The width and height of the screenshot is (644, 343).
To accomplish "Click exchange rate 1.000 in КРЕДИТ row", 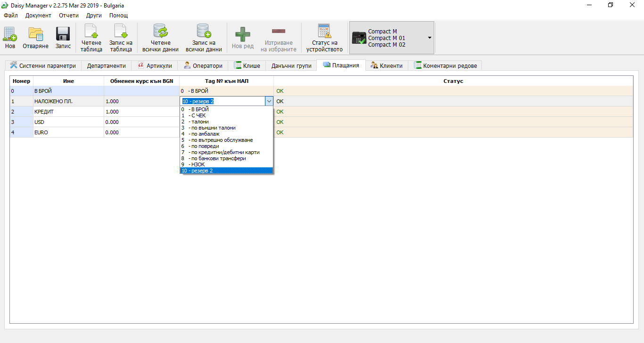I will [x=141, y=112].
